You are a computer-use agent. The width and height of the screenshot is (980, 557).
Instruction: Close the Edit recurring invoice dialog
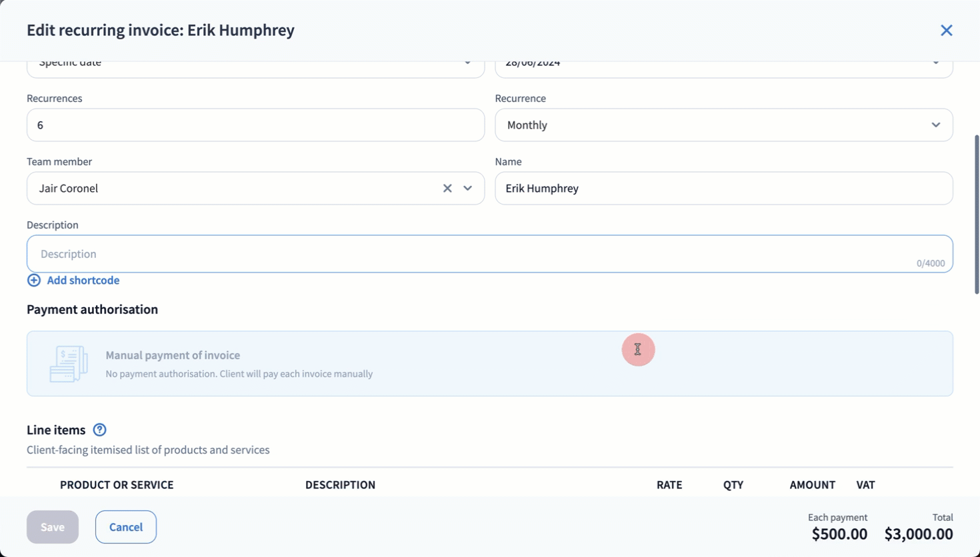946,31
